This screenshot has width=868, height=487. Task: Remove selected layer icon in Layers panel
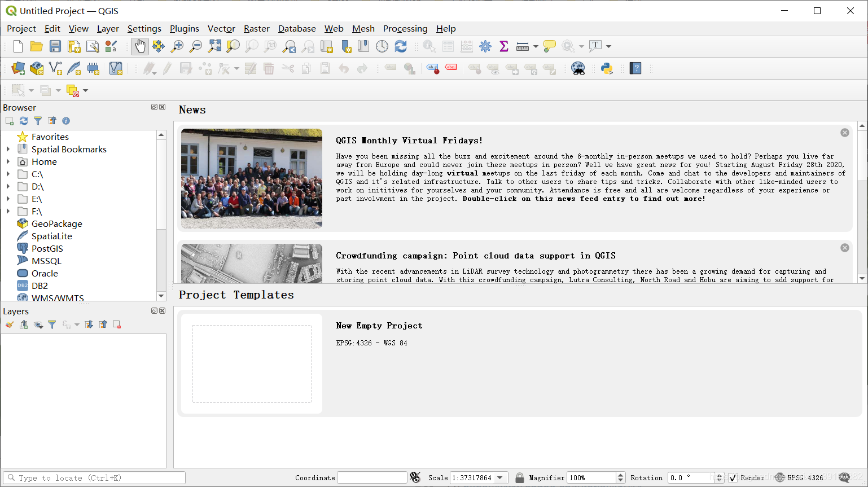tap(117, 324)
